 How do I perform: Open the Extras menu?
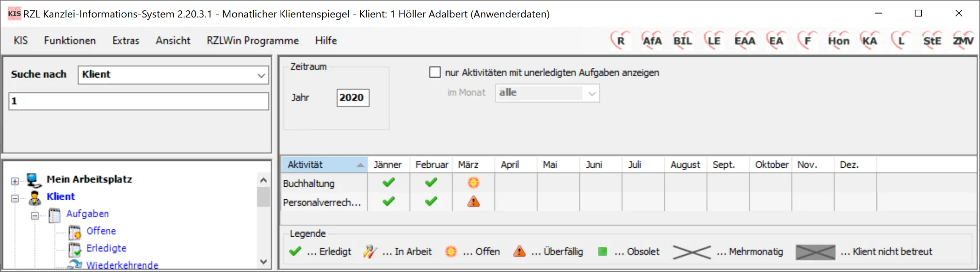126,40
